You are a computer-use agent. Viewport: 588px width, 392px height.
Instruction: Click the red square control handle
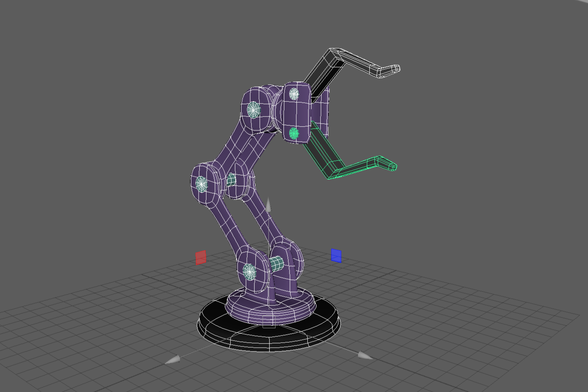point(201,258)
